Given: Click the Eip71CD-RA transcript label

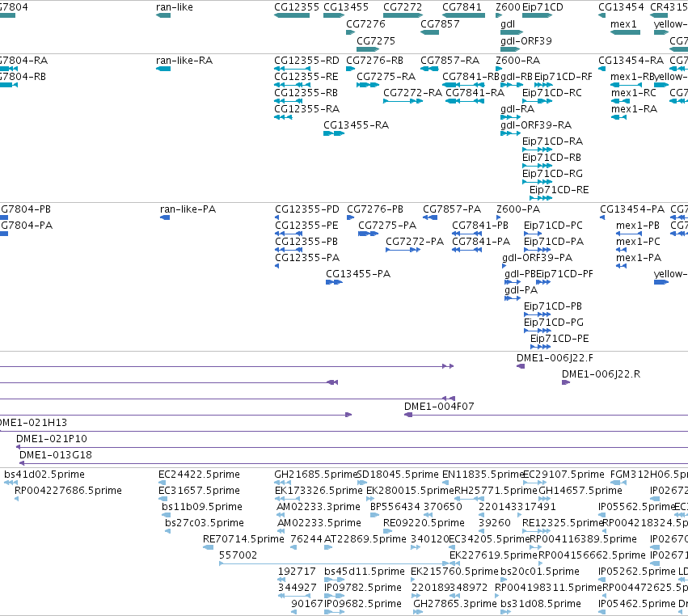Looking at the screenshot, I should pos(552,141).
